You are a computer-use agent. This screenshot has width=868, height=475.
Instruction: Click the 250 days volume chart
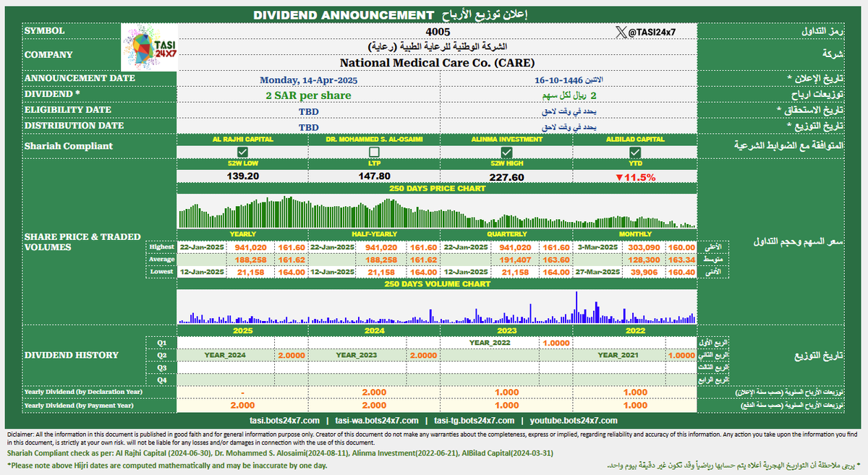coord(437,306)
